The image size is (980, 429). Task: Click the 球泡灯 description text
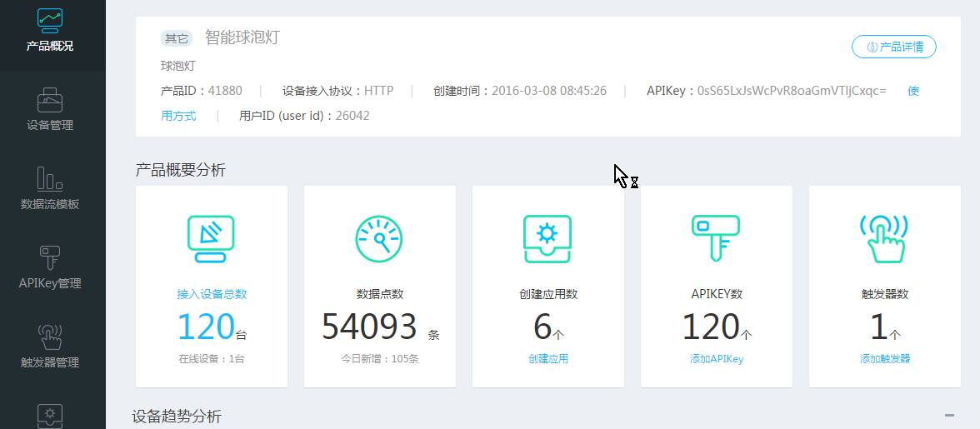point(178,66)
